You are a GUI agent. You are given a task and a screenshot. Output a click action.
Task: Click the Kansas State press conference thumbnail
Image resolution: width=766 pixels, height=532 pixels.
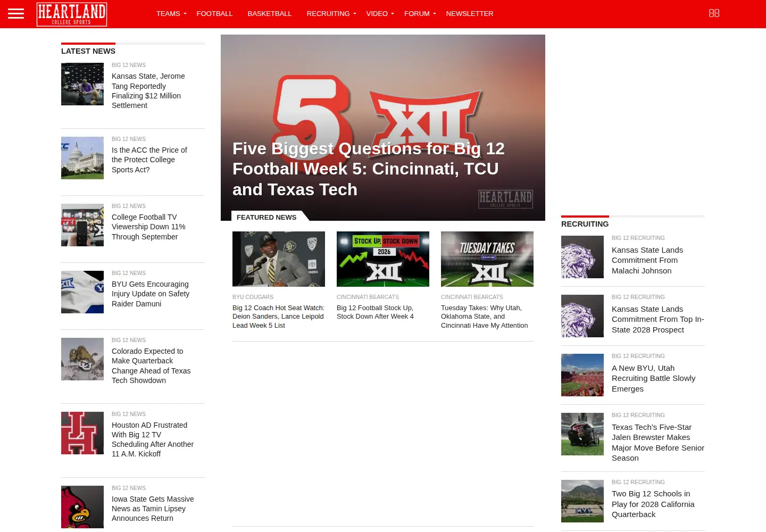pyautogui.click(x=82, y=84)
